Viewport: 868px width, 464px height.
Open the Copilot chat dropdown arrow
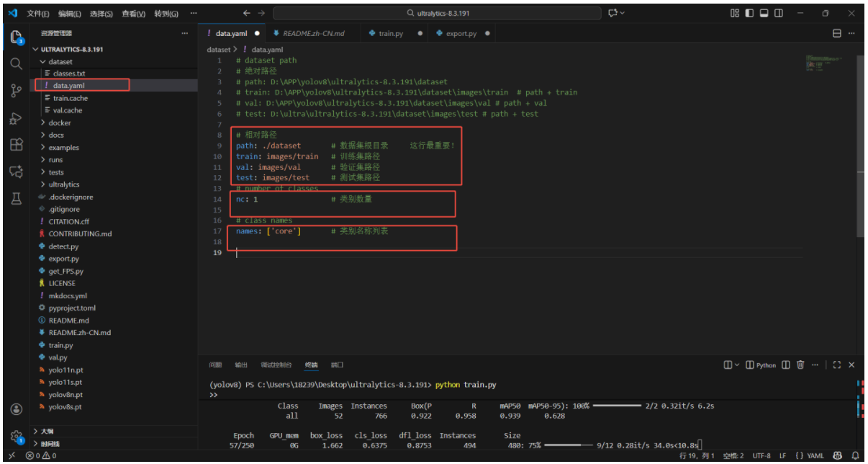coord(623,13)
